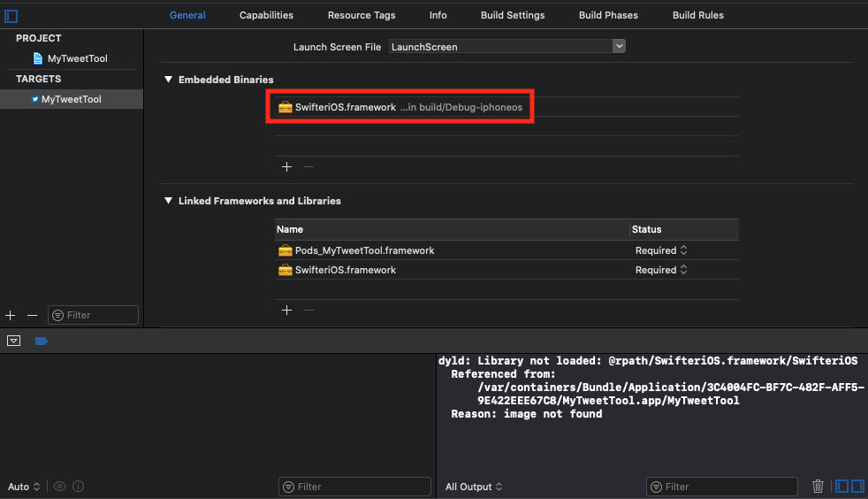
Task: Collapse Linked Frameworks and Libraries section
Action: (x=168, y=201)
